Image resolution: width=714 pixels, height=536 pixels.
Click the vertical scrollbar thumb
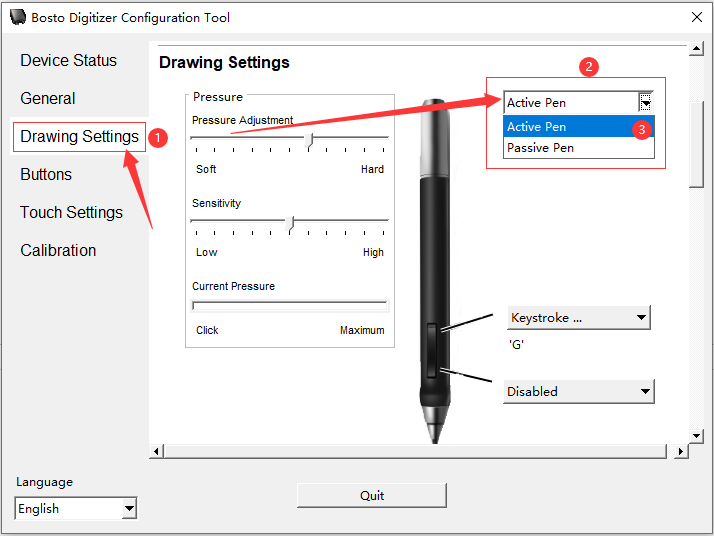(696, 144)
